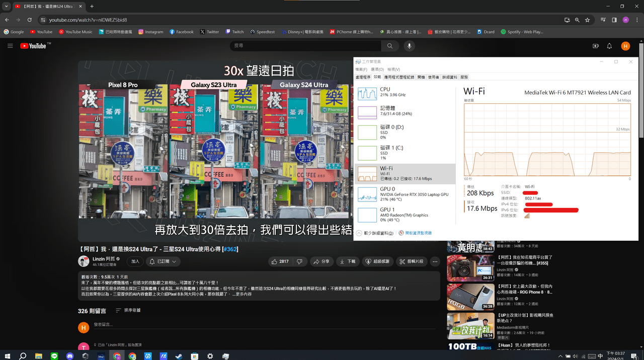This screenshot has width=644, height=360.
Task: Reload the page with Chrome's refresh icon
Action: tap(30, 20)
